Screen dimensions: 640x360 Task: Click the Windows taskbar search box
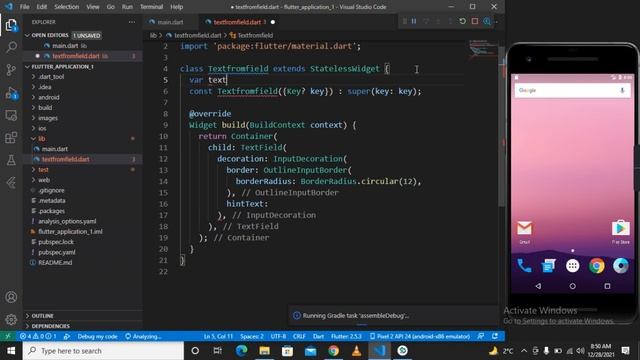(103, 351)
